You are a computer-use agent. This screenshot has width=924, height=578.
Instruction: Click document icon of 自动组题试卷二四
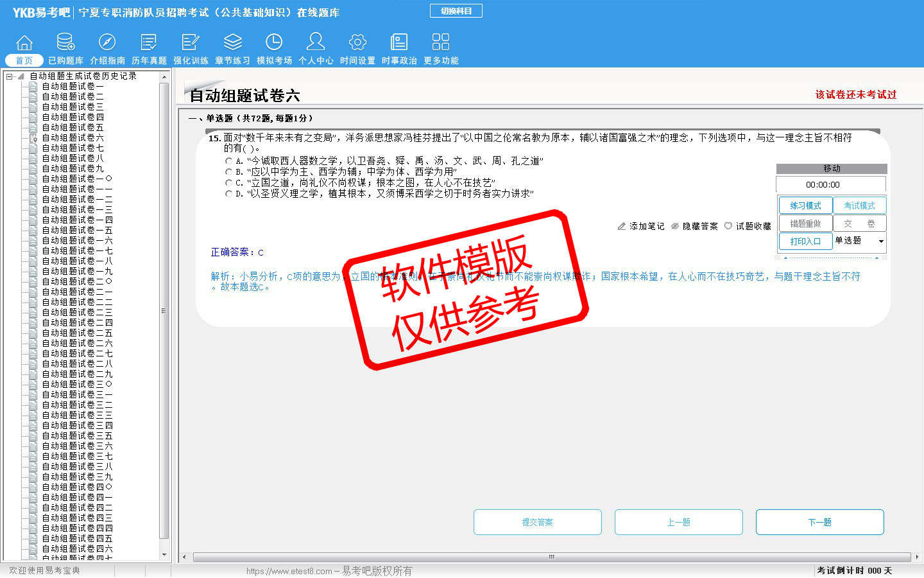[x=33, y=322]
